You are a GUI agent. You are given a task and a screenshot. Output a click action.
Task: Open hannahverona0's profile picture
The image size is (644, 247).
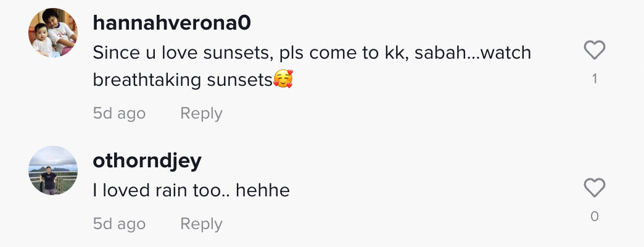point(53,33)
